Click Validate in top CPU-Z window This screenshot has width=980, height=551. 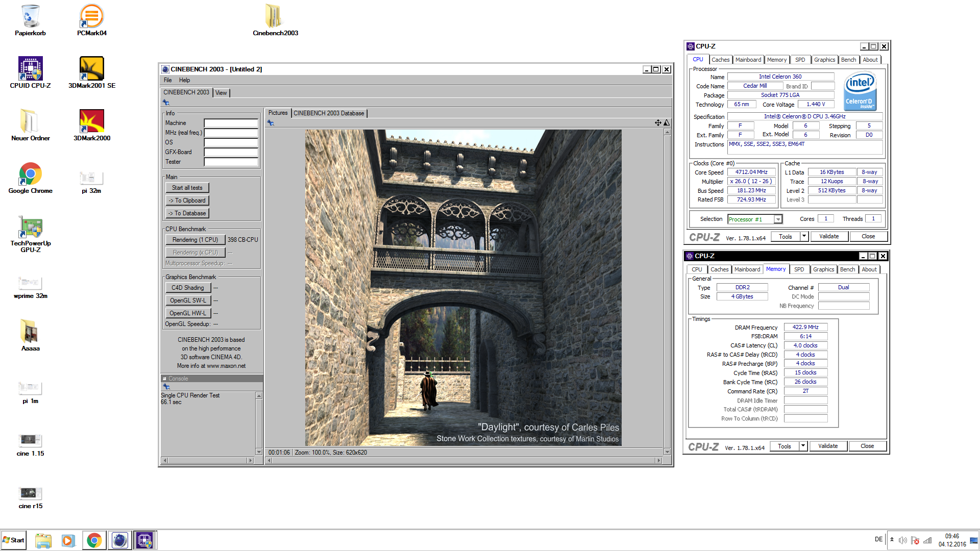(x=829, y=236)
